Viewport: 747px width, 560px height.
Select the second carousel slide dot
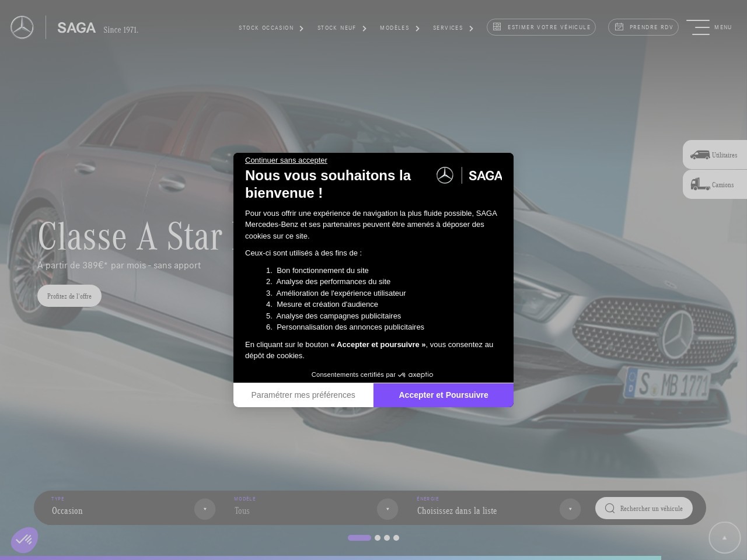378,538
